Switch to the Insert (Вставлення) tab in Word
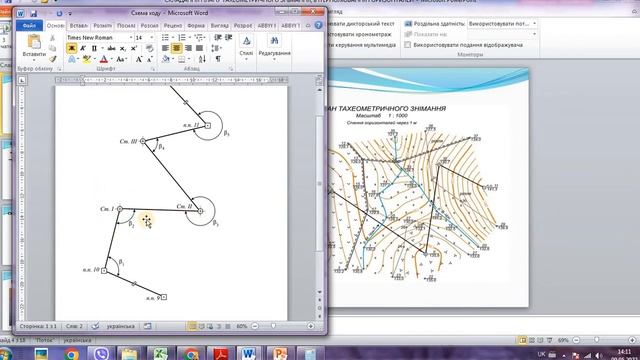 [x=79, y=25]
